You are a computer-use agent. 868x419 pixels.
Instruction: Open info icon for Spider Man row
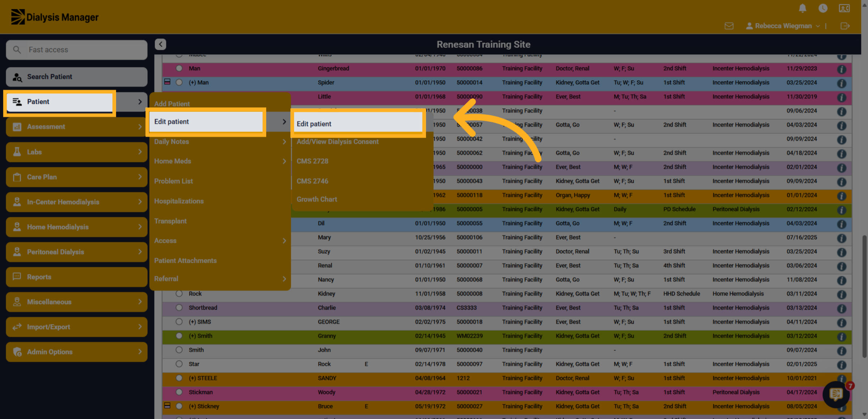pyautogui.click(x=842, y=83)
